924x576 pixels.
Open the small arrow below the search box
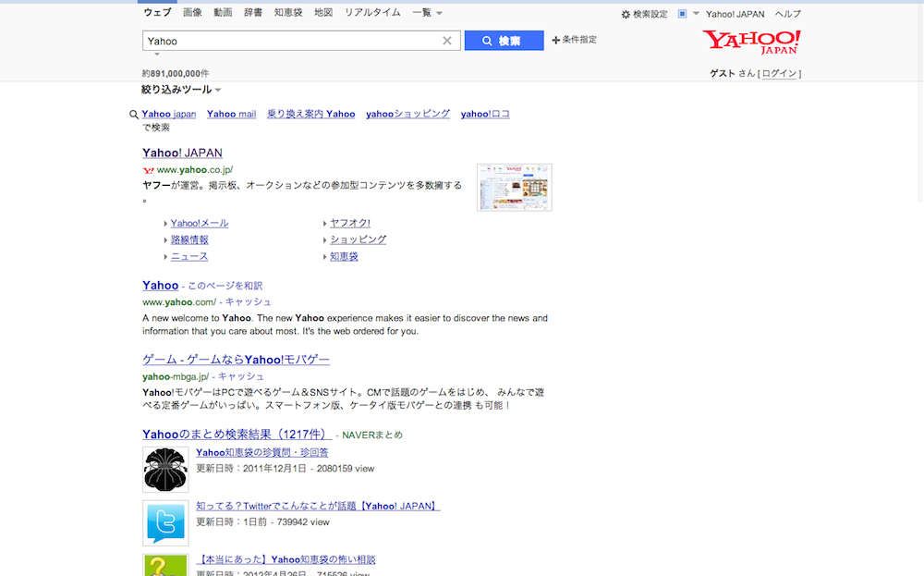point(157,55)
